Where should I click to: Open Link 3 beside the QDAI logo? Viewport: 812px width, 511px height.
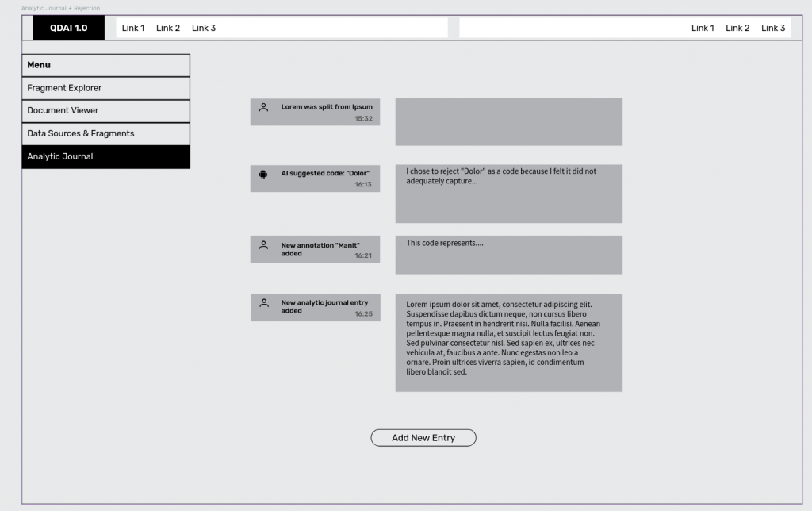pos(204,28)
